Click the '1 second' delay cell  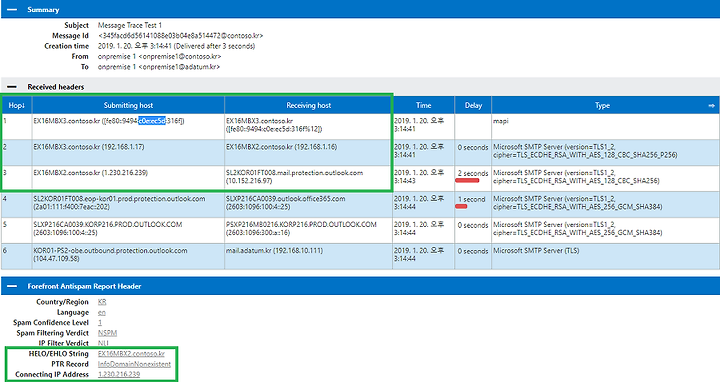473,205
